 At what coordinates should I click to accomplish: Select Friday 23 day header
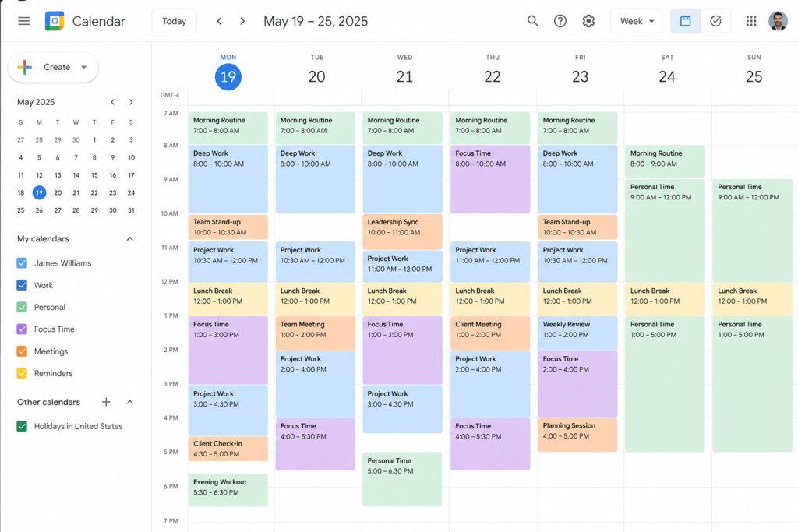[580, 77]
